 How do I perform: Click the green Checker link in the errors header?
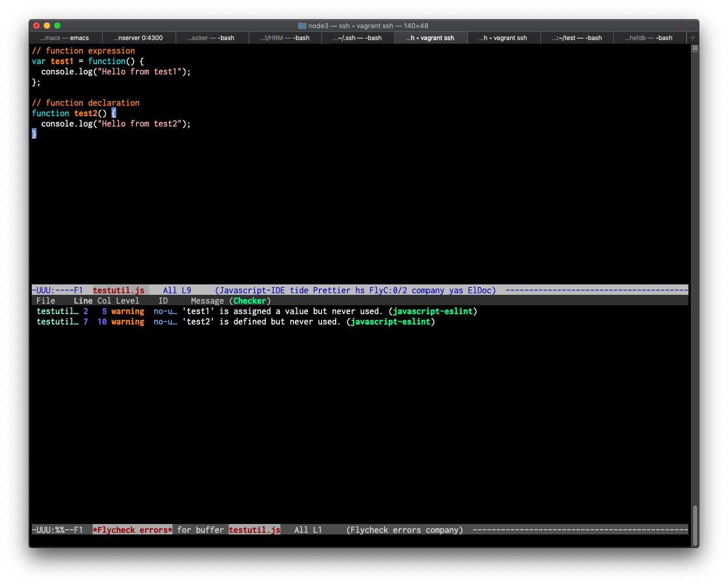click(x=250, y=301)
